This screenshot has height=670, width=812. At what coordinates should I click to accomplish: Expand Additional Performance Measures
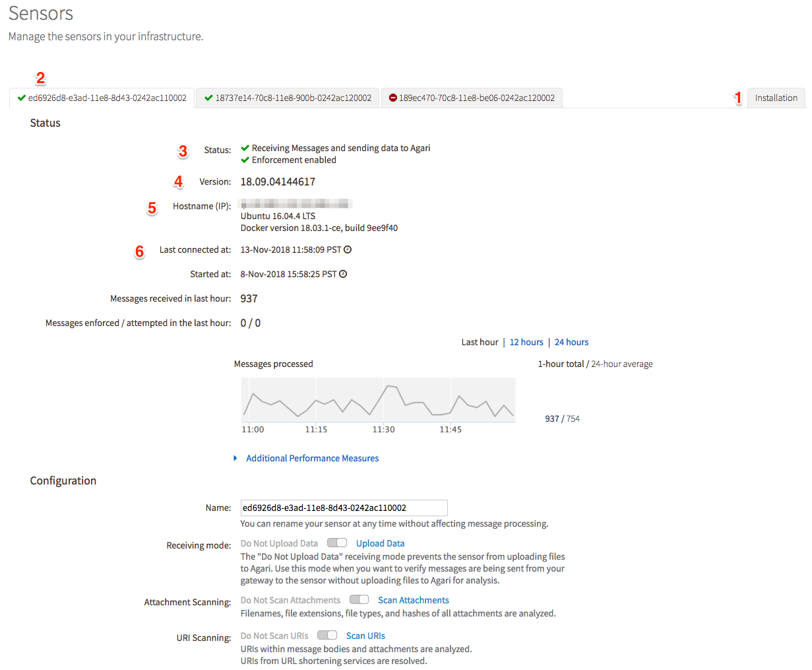312,457
